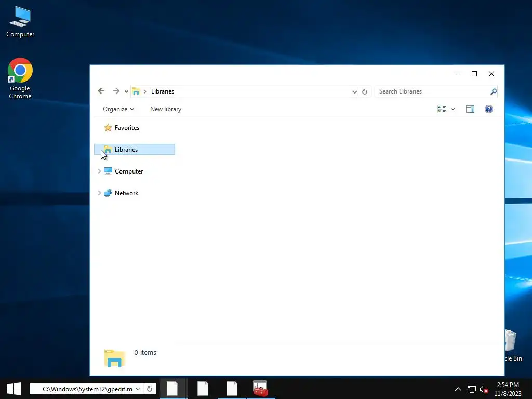Toggle the preview pane
The image size is (532, 399).
coord(470,109)
